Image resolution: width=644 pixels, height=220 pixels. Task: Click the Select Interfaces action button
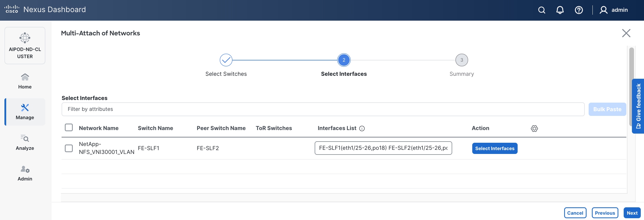495,148
